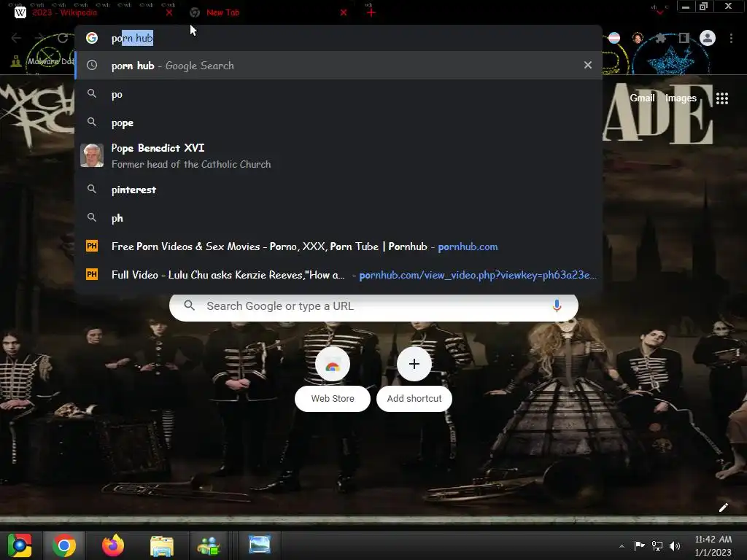Open the Chrome three-dot menu
The image size is (747, 560).
click(x=731, y=38)
